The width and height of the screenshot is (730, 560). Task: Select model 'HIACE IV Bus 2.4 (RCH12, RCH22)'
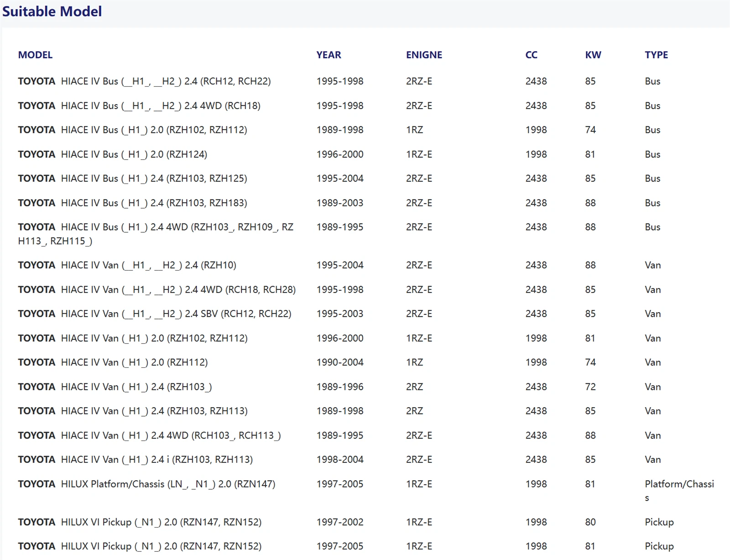(x=144, y=81)
